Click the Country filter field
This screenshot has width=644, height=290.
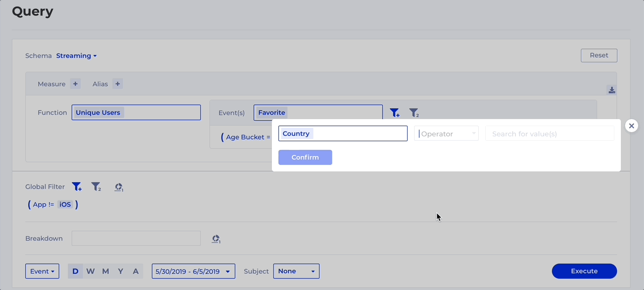343,134
